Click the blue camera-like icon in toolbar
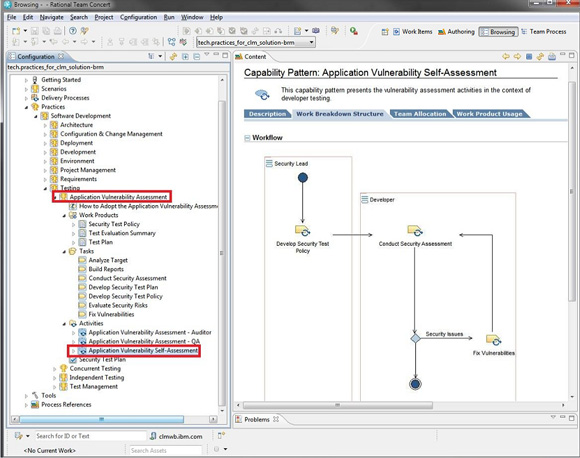 click(316, 31)
